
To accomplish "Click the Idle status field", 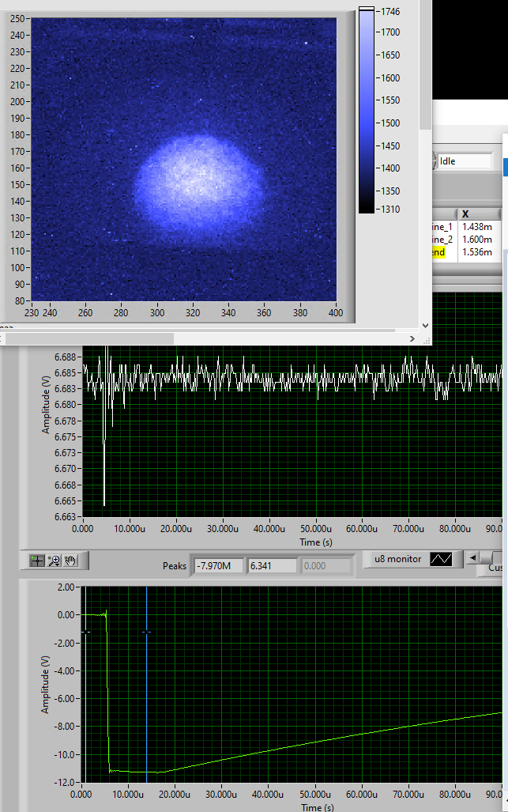I will tap(466, 161).
